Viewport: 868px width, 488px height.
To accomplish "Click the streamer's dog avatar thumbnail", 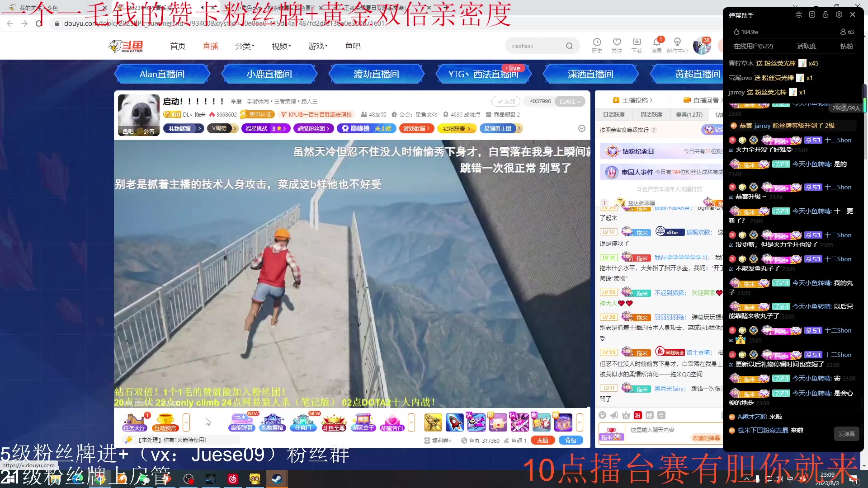I will click(138, 115).
